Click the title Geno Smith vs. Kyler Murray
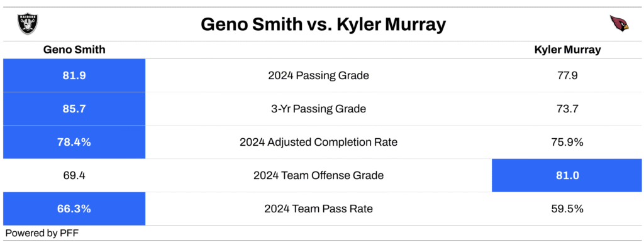 point(323,25)
